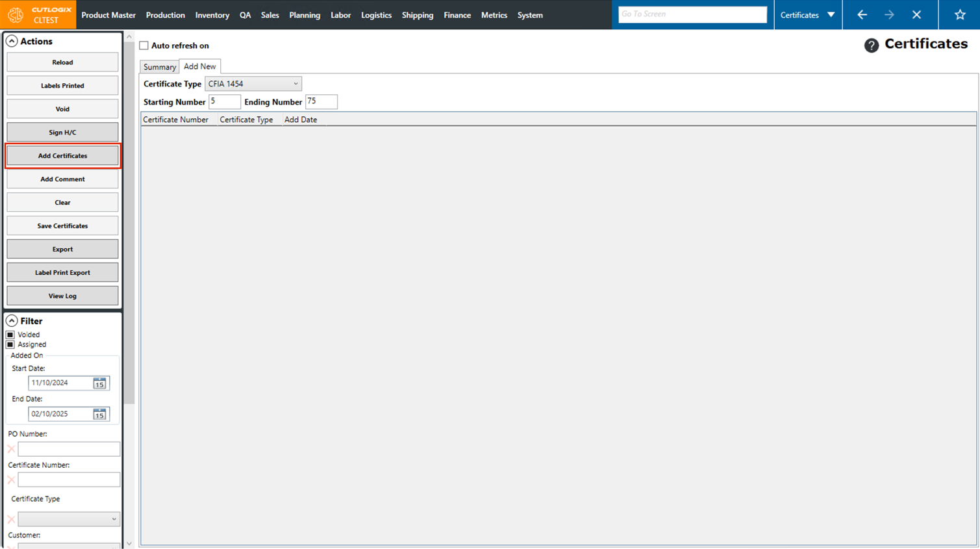
Task: Expand the Certificates screen dropdown in header
Action: pos(831,14)
